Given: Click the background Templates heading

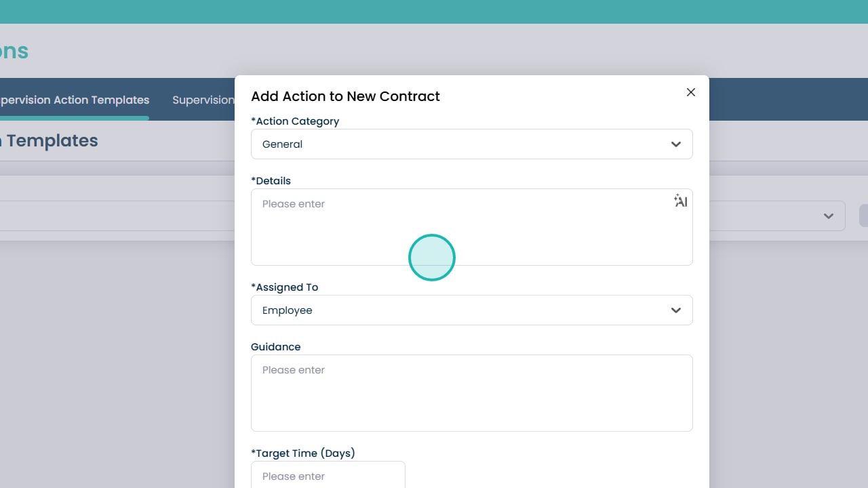Looking at the screenshot, I should point(51,141).
